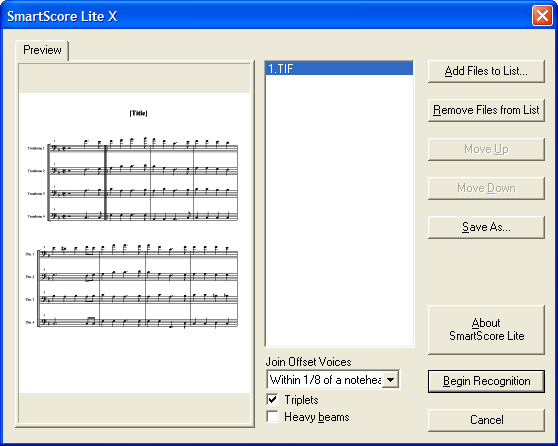Uncheck the Triplets checkbox

(273, 400)
